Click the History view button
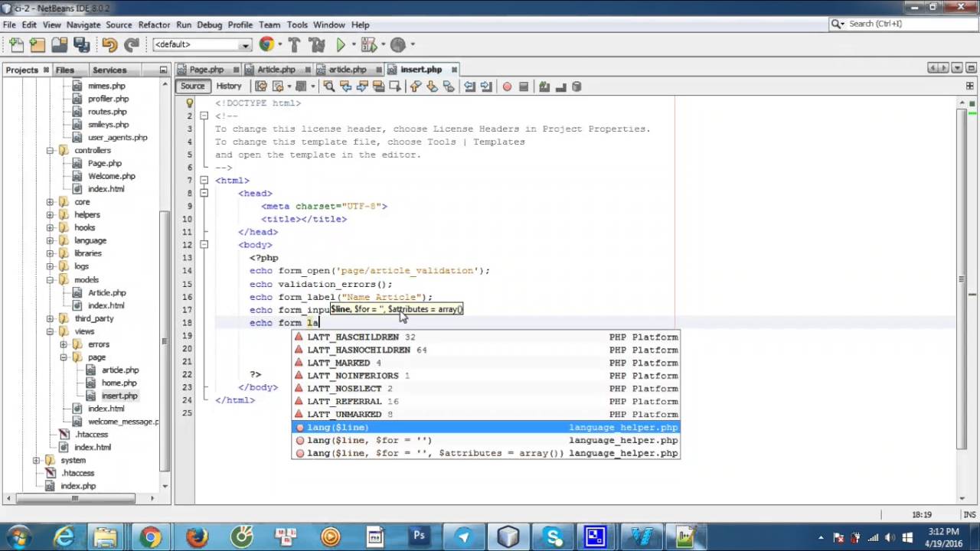This screenshot has height=551, width=980. [228, 86]
